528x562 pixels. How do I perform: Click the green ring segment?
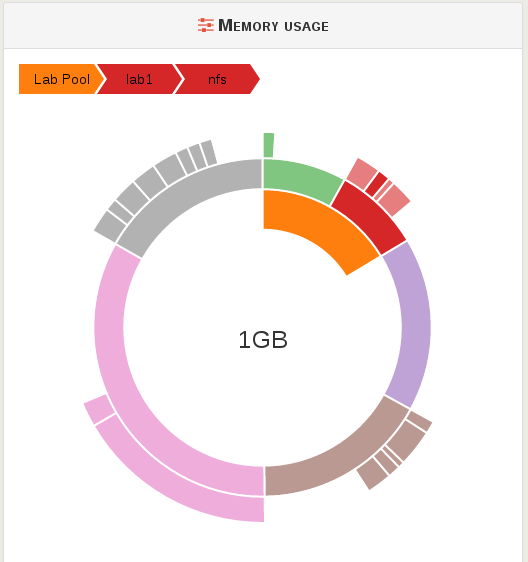[x=299, y=179]
